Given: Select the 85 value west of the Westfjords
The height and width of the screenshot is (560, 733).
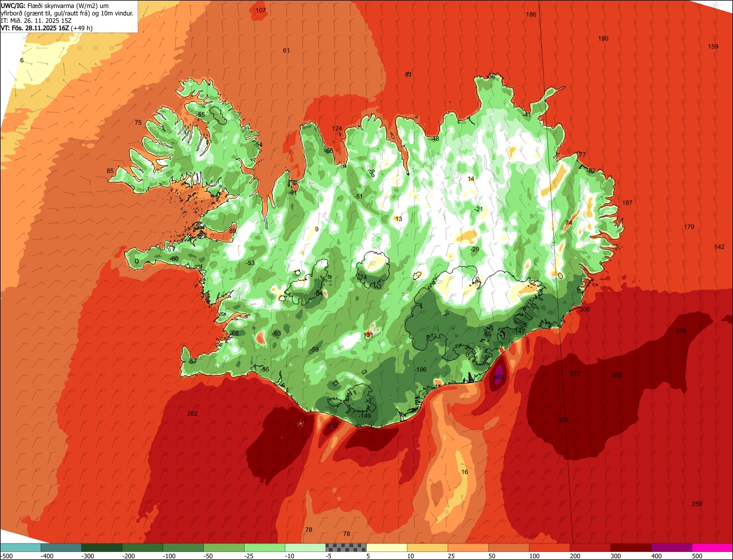Looking at the screenshot, I should click(x=110, y=171).
